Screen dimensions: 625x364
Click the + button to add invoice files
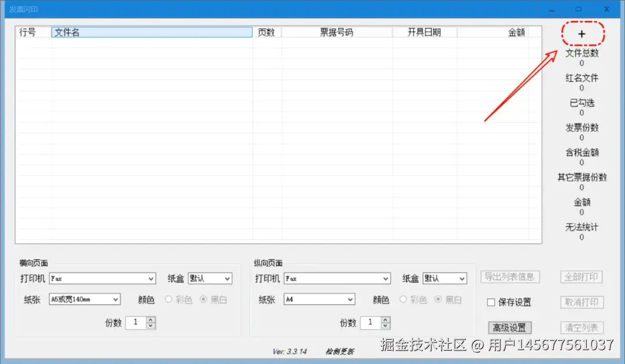pos(581,34)
